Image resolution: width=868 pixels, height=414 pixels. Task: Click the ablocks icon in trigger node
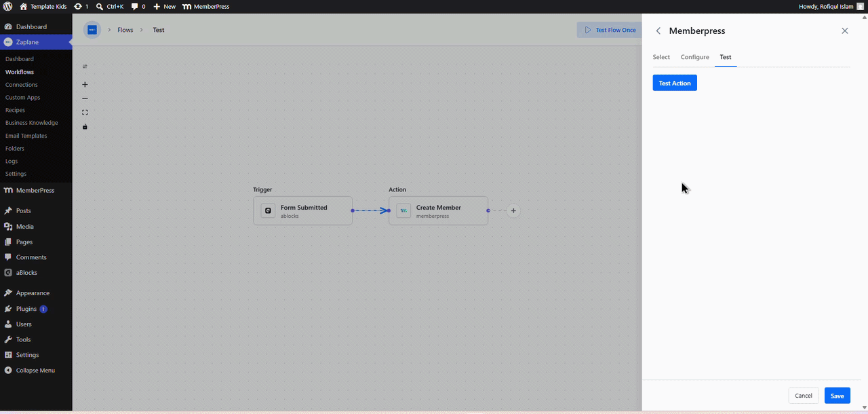(x=268, y=210)
